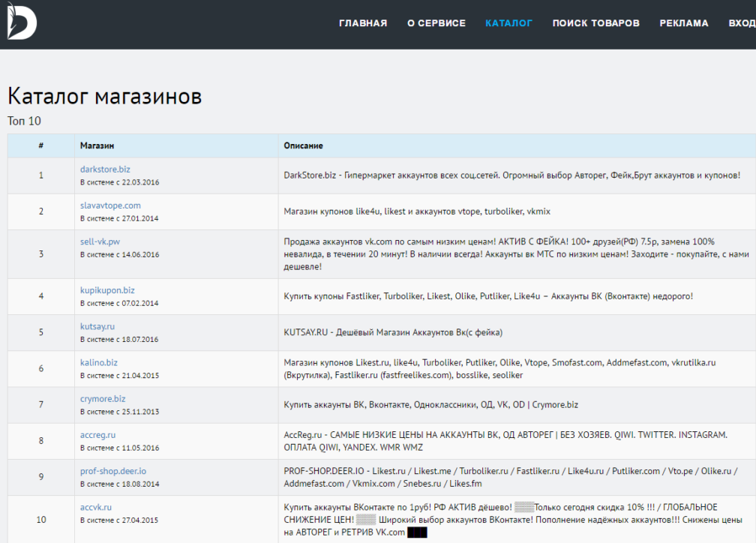756x543 pixels.
Task: Click the Купить купоны Fastliker description
Action: click(x=488, y=296)
